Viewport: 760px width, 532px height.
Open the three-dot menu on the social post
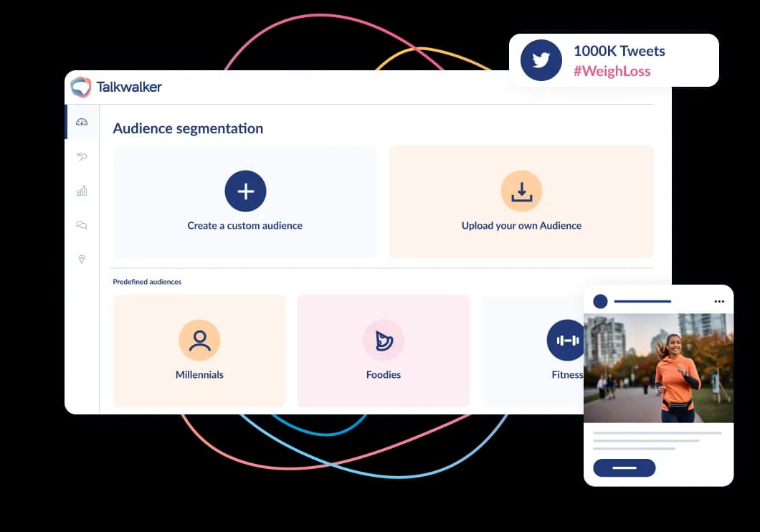(x=719, y=302)
